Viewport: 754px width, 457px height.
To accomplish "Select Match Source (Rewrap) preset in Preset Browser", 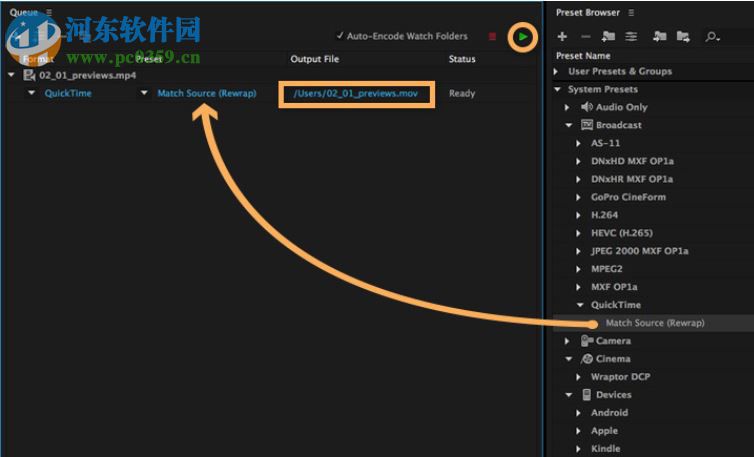I will tap(655, 323).
